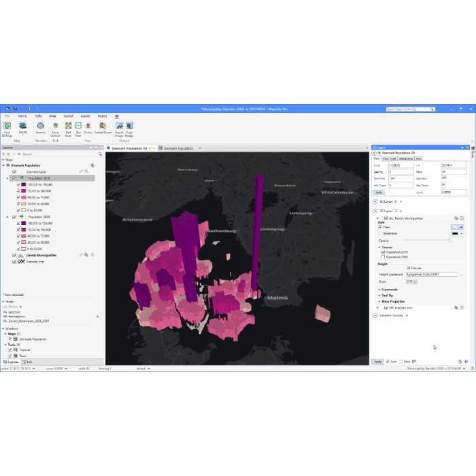Uncheck the Filled style checkbox
The image size is (476, 476).
[380, 227]
